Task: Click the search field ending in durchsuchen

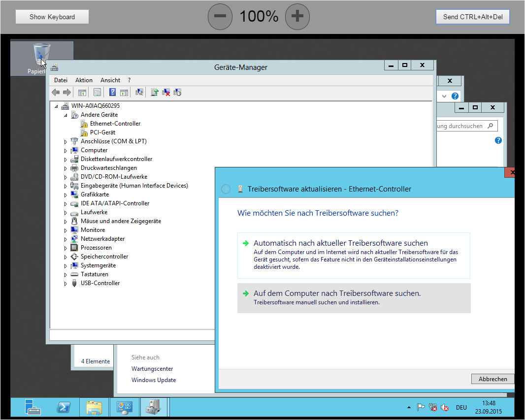Action: 467,126
